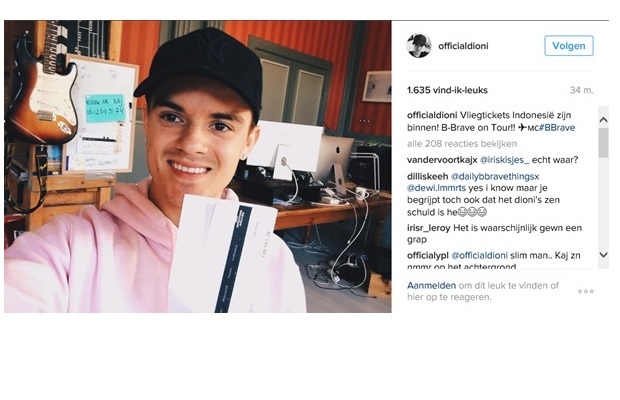620x400 pixels.
Task: Open the officialdioni profile avatar
Action: coord(419,46)
